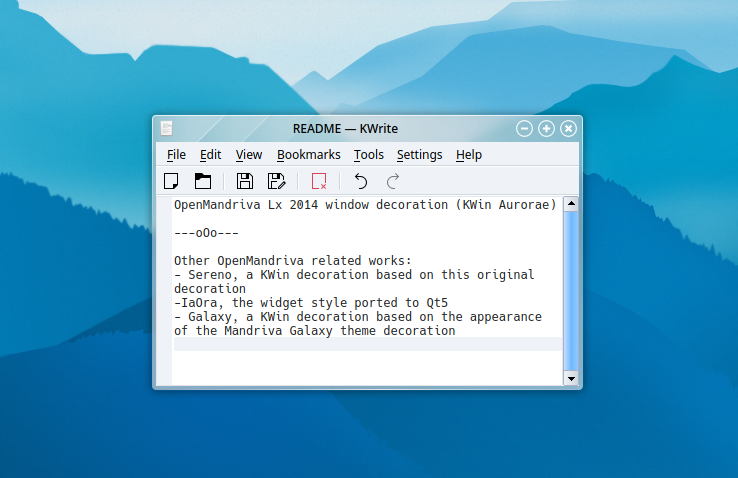Click the Save As icon
Viewport: 738px width, 478px height.
pos(276,181)
